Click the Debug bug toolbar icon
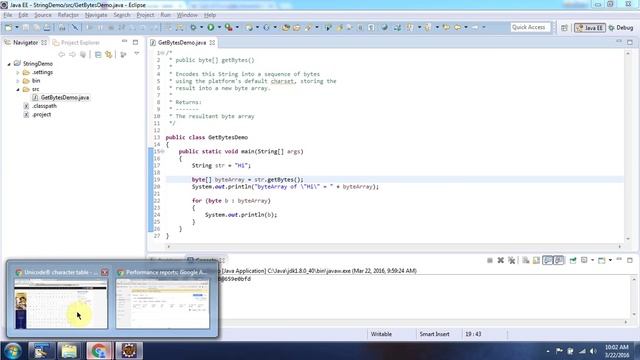Image resolution: width=640 pixels, height=360 pixels. pyautogui.click(x=193, y=27)
